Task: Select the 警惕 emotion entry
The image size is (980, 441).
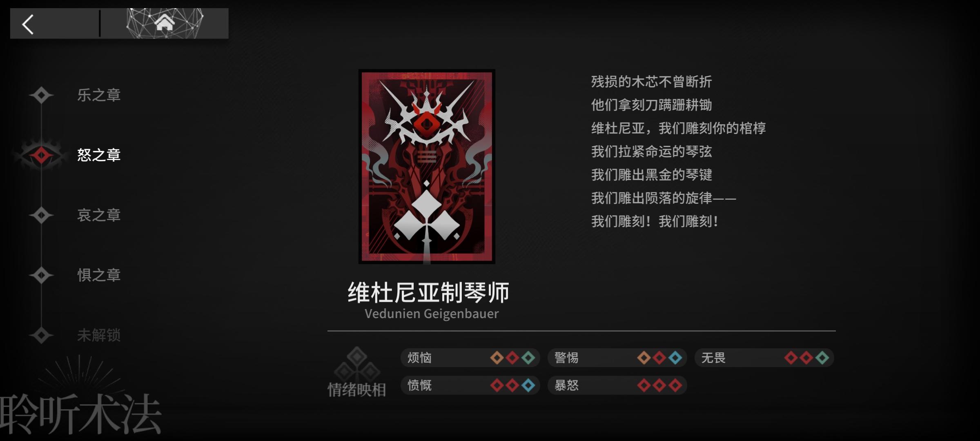Action: pos(617,358)
